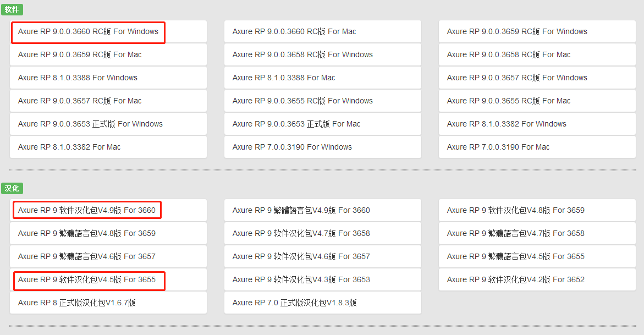Select 软件汉化包V4.3版 For 3653
Viewport: 644px width, 335px height.
pos(322,279)
